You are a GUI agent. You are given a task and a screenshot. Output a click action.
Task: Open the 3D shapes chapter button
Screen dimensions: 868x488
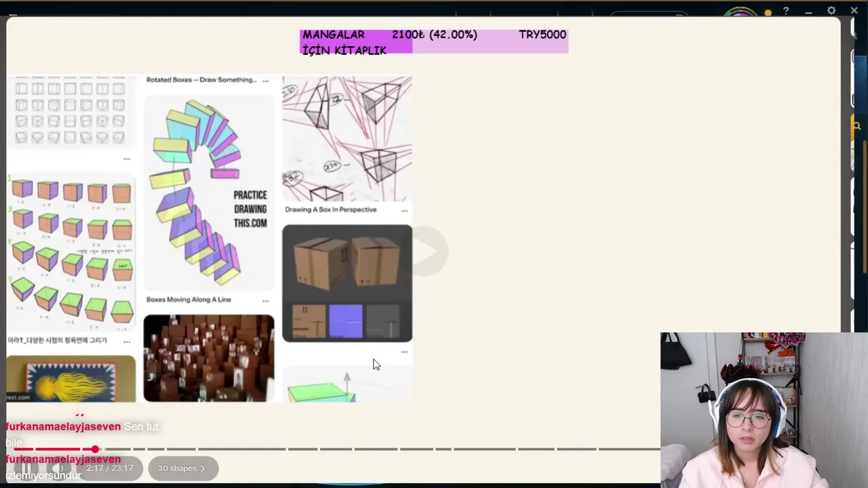(x=182, y=468)
